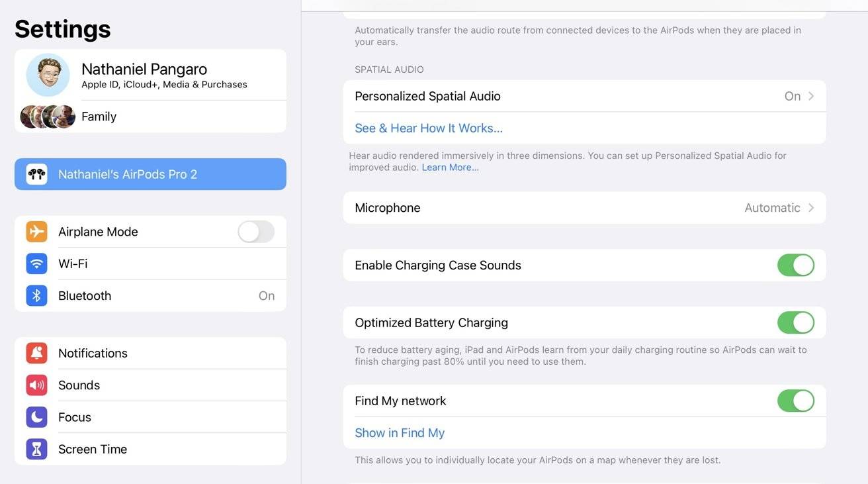
Task: Tap the red Notifications bell icon
Action: [x=36, y=353]
